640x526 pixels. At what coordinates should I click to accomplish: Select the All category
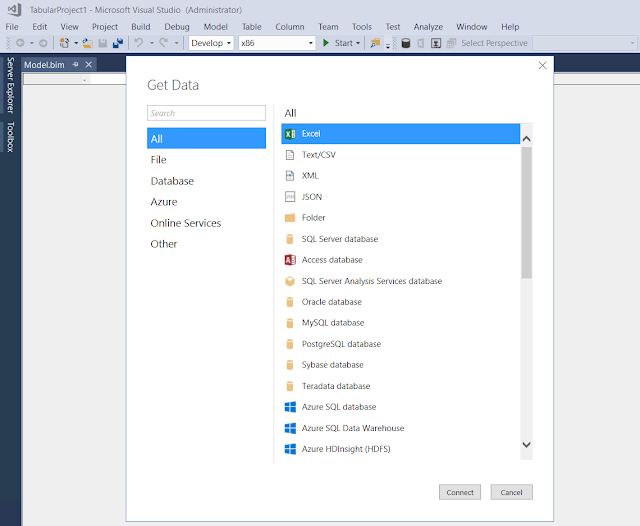(x=206, y=138)
